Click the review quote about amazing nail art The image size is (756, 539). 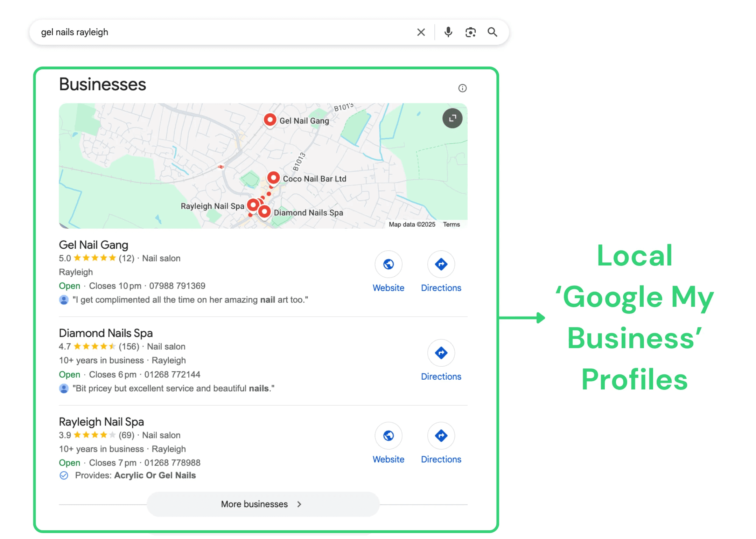[190, 300]
